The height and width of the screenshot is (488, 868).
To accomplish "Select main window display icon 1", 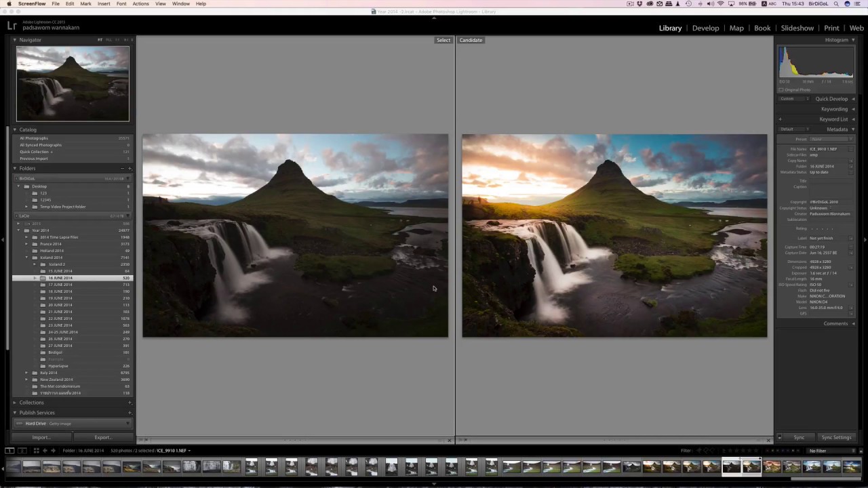I will coord(9,451).
